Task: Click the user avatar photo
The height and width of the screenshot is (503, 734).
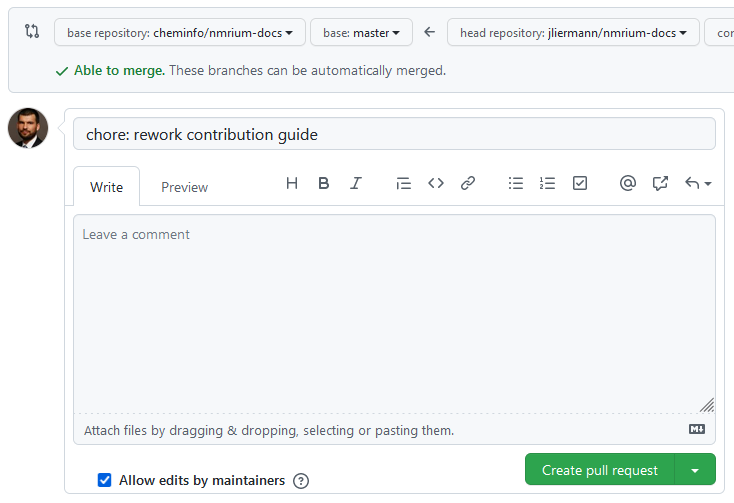Action: (x=28, y=128)
